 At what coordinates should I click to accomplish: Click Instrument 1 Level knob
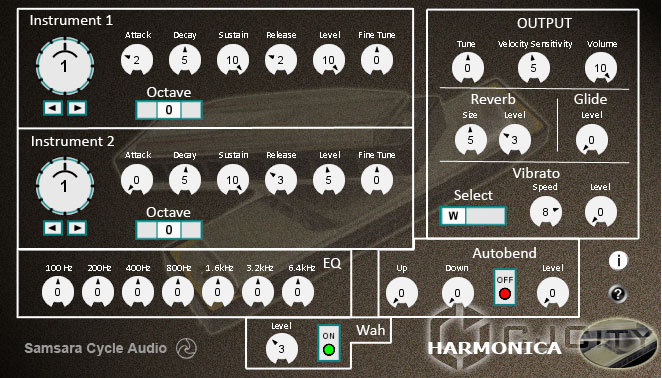329,60
